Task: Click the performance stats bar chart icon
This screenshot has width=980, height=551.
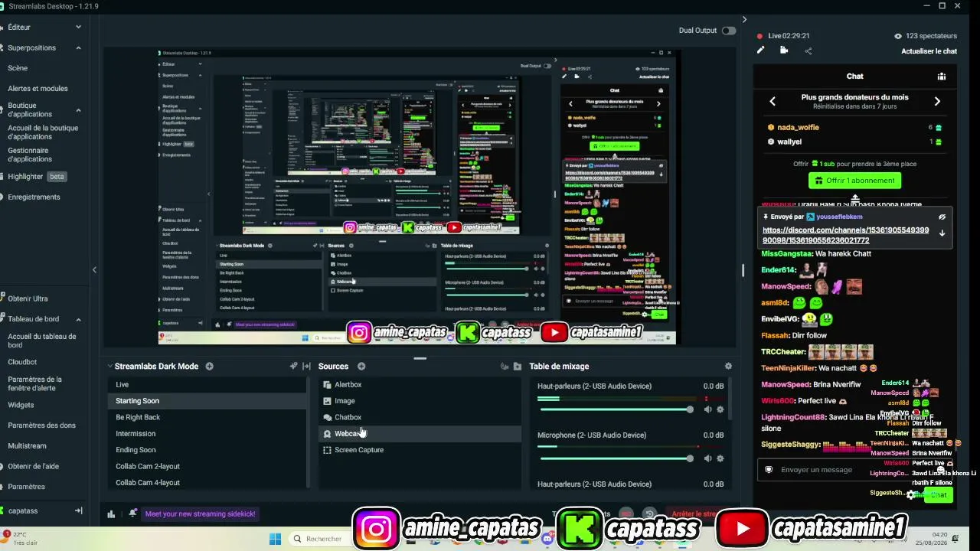Action: [x=111, y=514]
